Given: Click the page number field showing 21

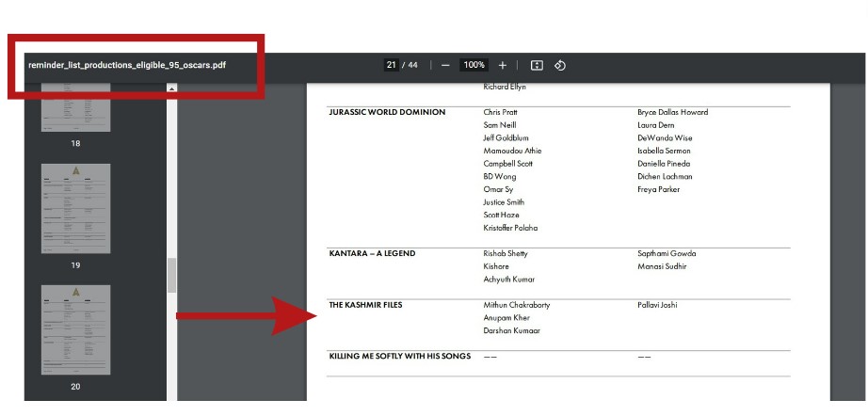Looking at the screenshot, I should pyautogui.click(x=391, y=66).
